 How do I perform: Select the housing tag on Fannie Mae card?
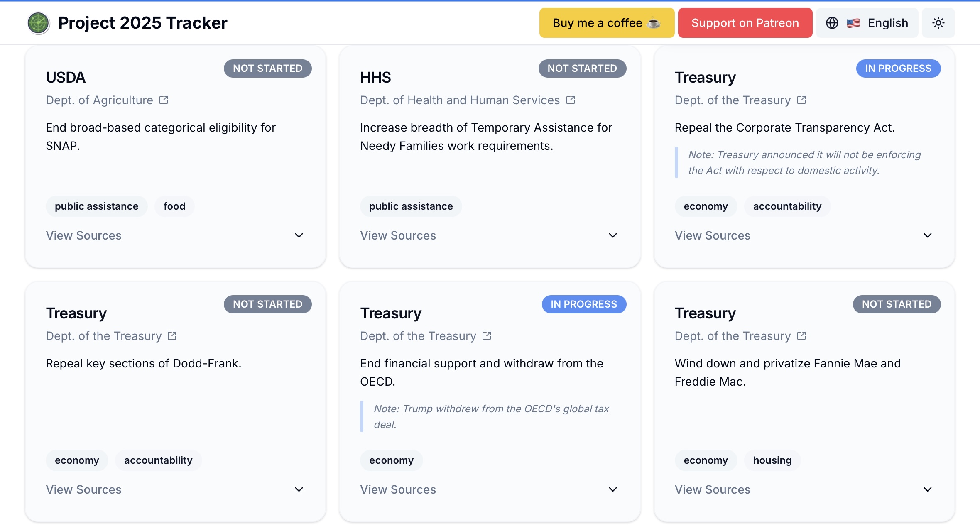coord(772,460)
